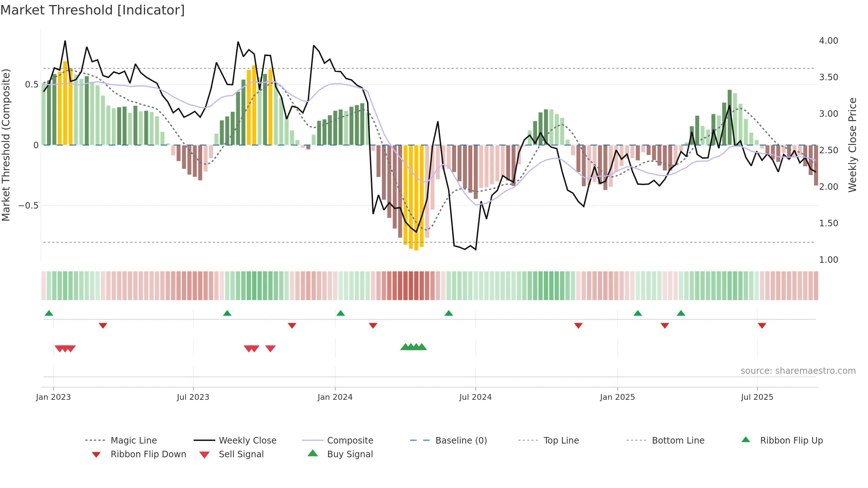
Task: Toggle the Composite legend entry
Action: coord(337,440)
